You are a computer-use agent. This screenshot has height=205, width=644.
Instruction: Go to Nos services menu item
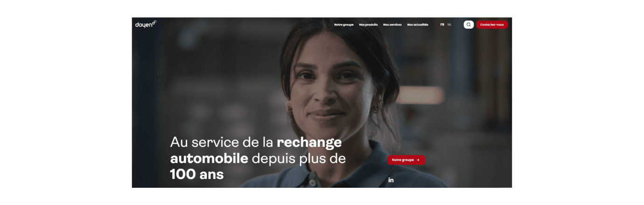(x=392, y=25)
